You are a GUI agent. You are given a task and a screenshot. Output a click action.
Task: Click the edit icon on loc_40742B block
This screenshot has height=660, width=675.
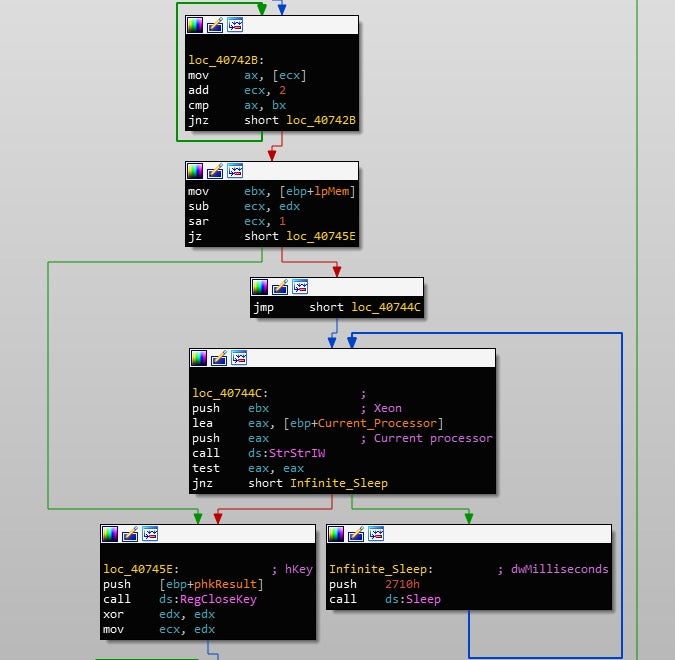tap(215, 25)
